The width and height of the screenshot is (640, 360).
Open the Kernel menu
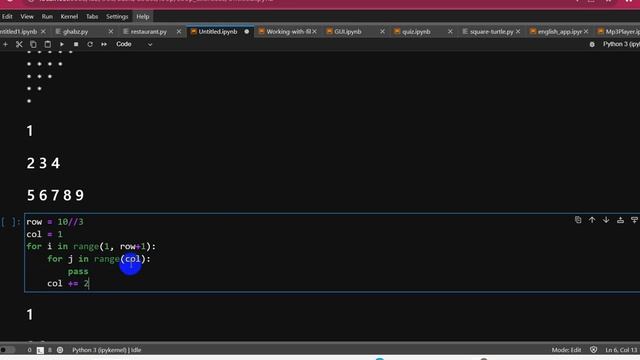point(69,17)
